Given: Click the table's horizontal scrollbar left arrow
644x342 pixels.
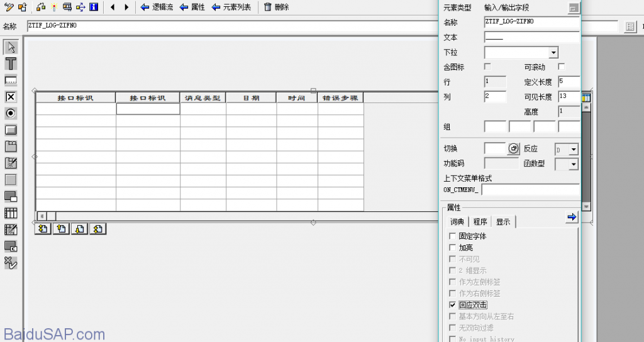Looking at the screenshot, I should click(x=42, y=216).
